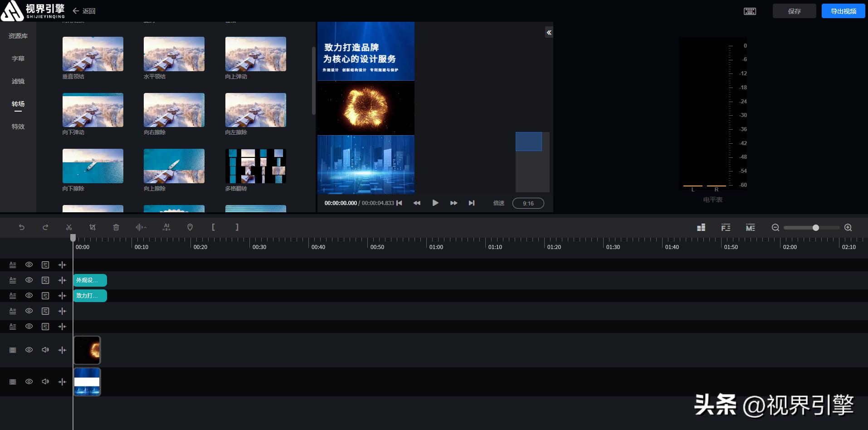The width and height of the screenshot is (868, 430).
Task: Click the list icon on the 致力打 track
Action: [x=45, y=296]
